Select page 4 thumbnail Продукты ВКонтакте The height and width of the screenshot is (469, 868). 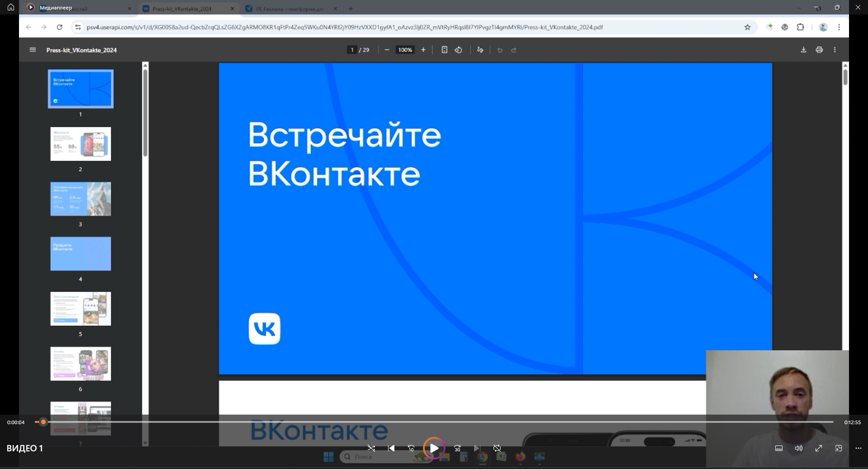click(x=81, y=254)
